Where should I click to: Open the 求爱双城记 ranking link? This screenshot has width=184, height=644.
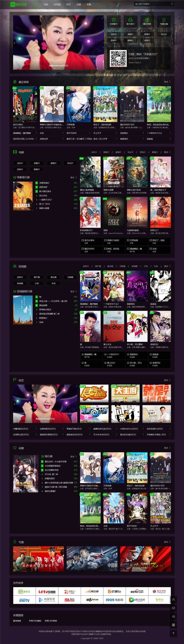pos(44,183)
